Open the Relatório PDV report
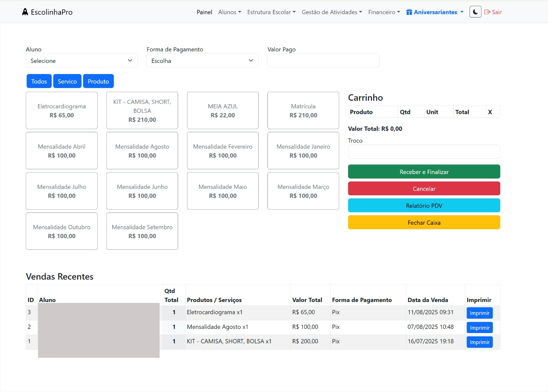The width and height of the screenshot is (548, 392). coord(424,206)
